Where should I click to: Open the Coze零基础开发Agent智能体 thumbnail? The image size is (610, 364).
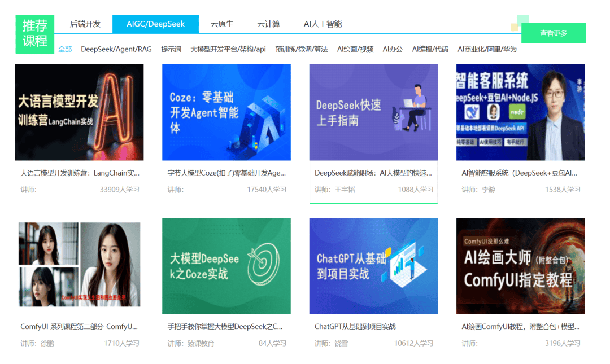pyautogui.click(x=226, y=112)
